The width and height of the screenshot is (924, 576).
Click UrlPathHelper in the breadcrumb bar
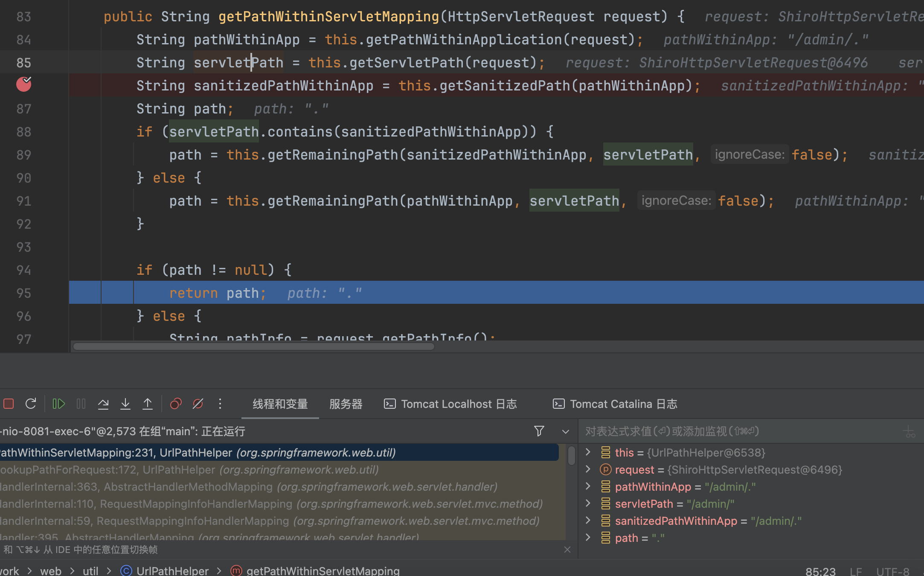tap(172, 570)
